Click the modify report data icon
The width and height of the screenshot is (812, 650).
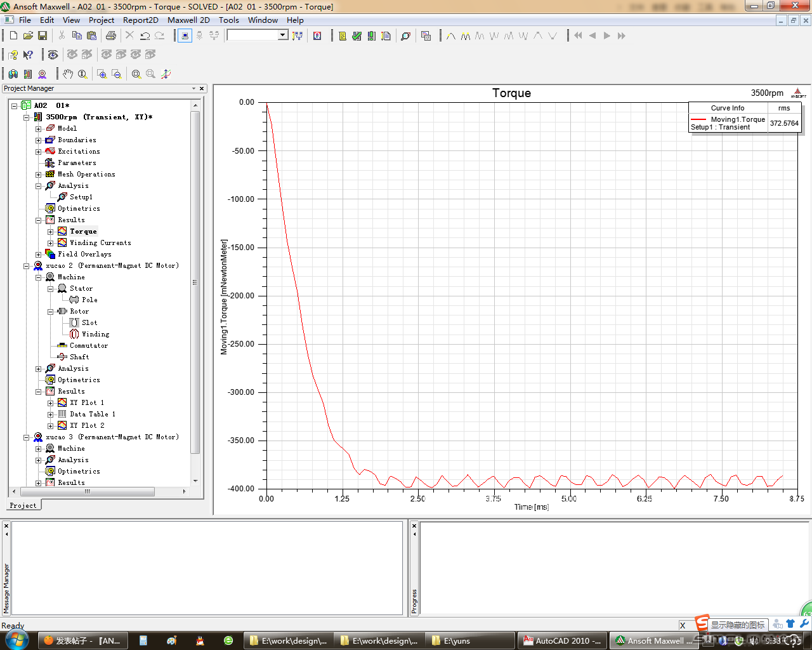(x=426, y=36)
